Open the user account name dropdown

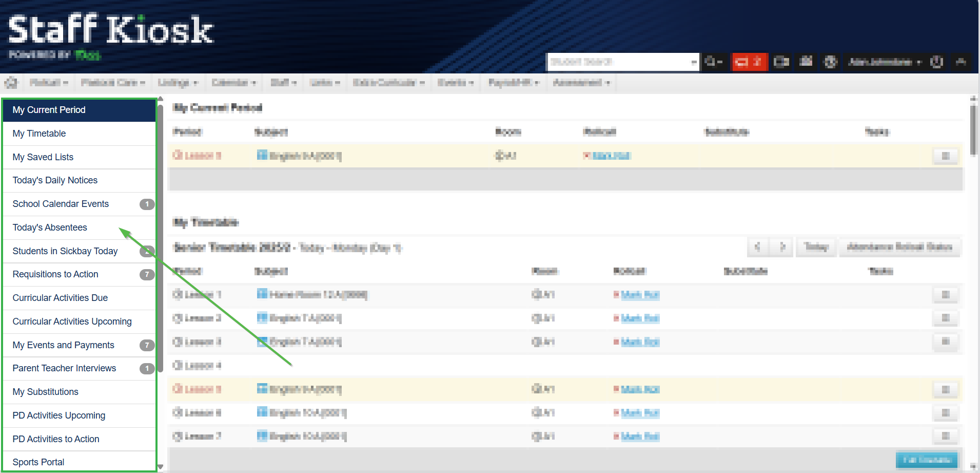(x=884, y=62)
